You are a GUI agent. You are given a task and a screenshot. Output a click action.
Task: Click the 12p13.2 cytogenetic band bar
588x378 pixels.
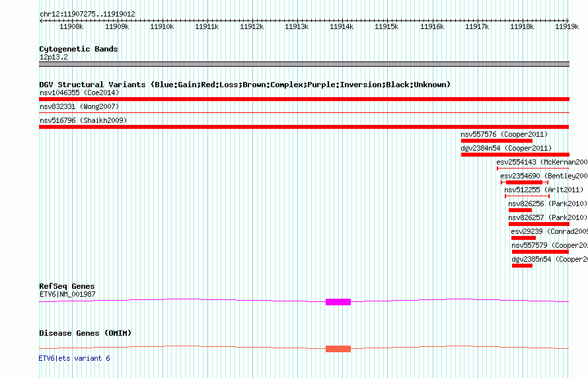[x=304, y=64]
